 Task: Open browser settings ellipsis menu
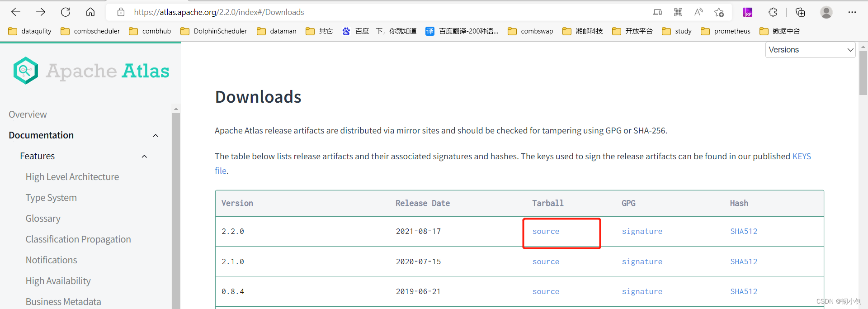point(852,12)
